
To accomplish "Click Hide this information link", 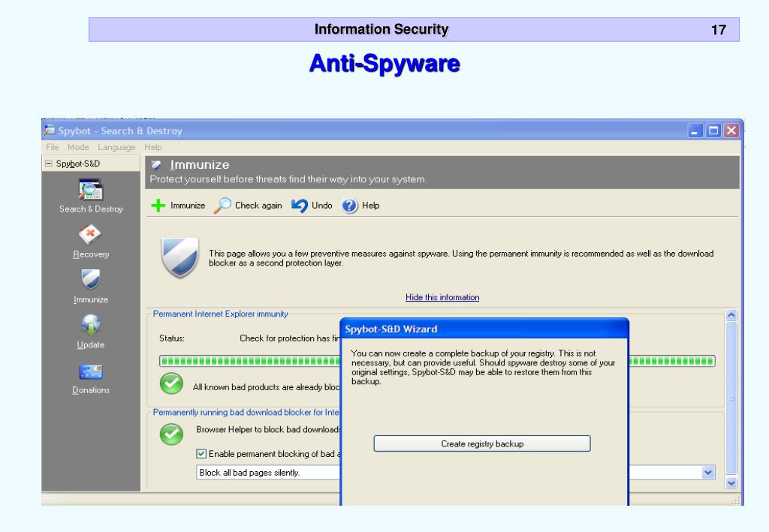I will pos(442,297).
